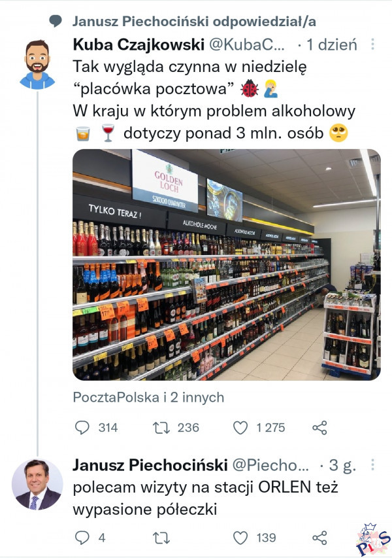This screenshot has width=392, height=558.
Task: Share Janusz Piechociński's reply
Action: coord(319,537)
